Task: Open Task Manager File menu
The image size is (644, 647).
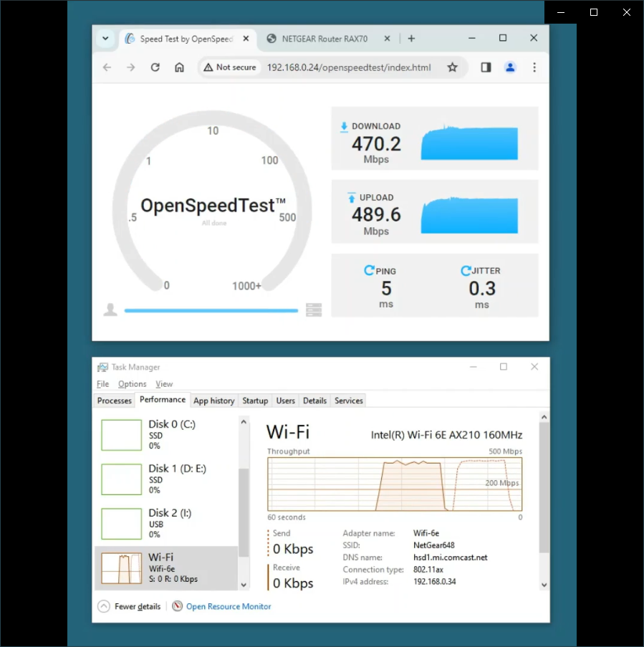Action: pyautogui.click(x=102, y=384)
